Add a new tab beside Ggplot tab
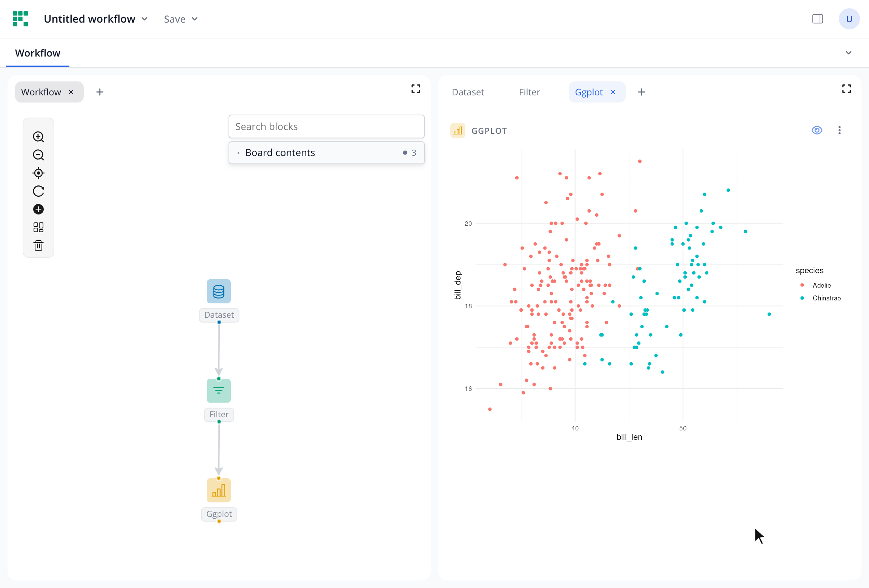 (642, 92)
